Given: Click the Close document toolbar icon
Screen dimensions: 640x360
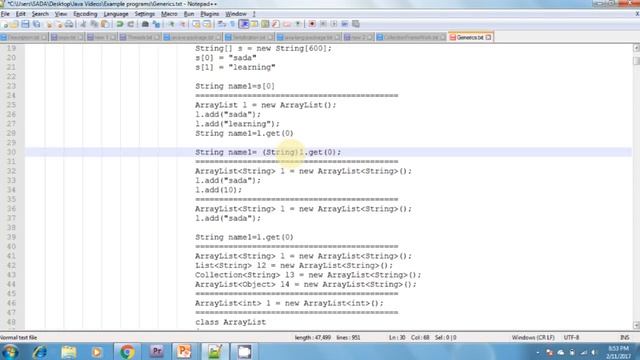Looking at the screenshot, I should click(49, 24).
